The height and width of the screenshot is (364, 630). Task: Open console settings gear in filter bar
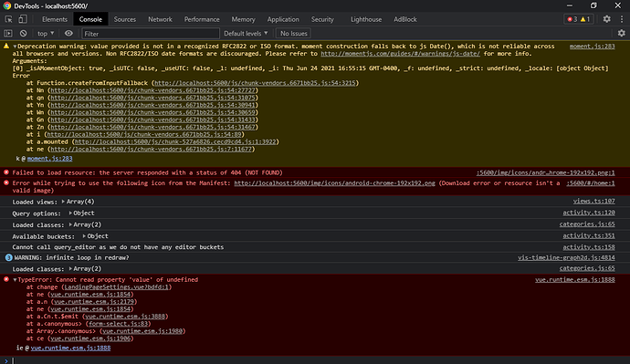click(x=621, y=34)
